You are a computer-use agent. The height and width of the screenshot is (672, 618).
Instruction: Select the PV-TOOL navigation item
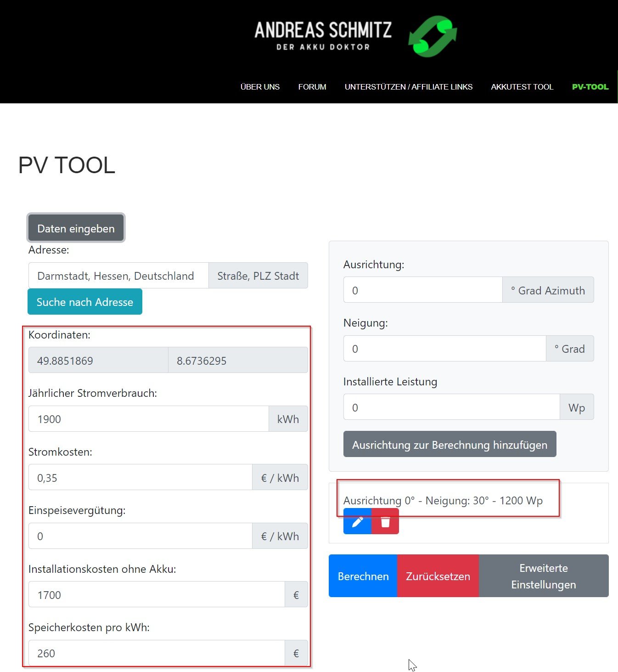coord(590,87)
